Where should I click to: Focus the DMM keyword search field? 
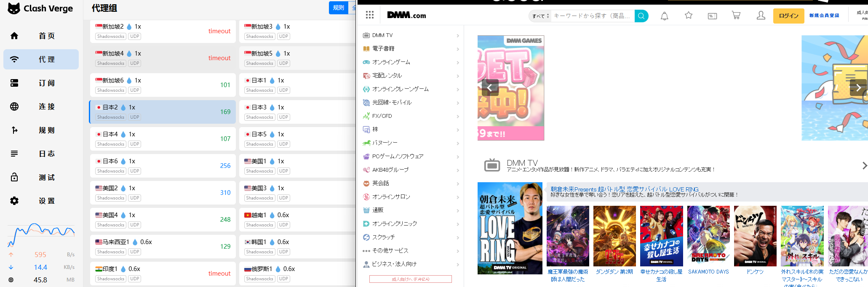[593, 16]
